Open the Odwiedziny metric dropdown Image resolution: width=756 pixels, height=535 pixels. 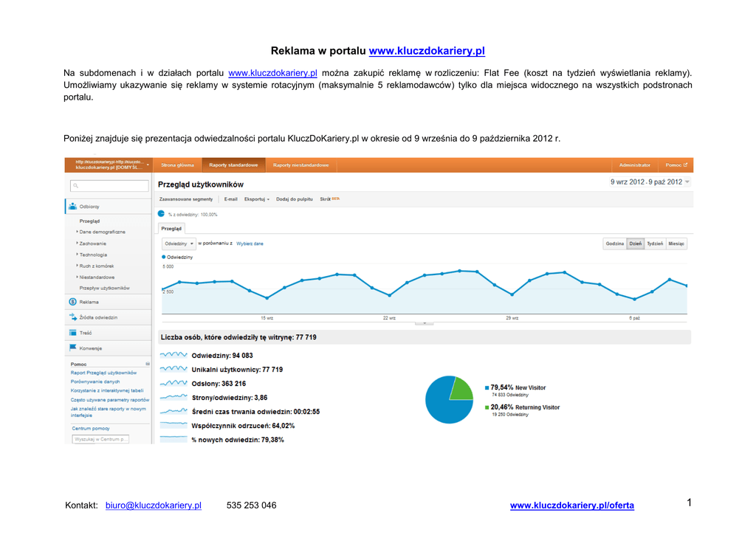pos(179,244)
